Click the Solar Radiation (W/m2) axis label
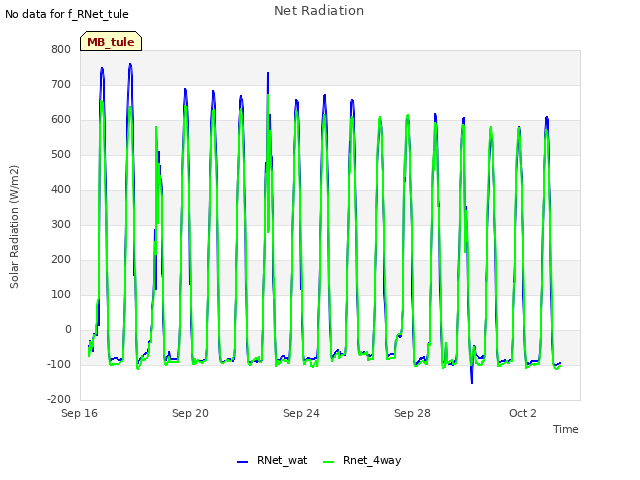This screenshot has height=480, width=640. coord(14,227)
